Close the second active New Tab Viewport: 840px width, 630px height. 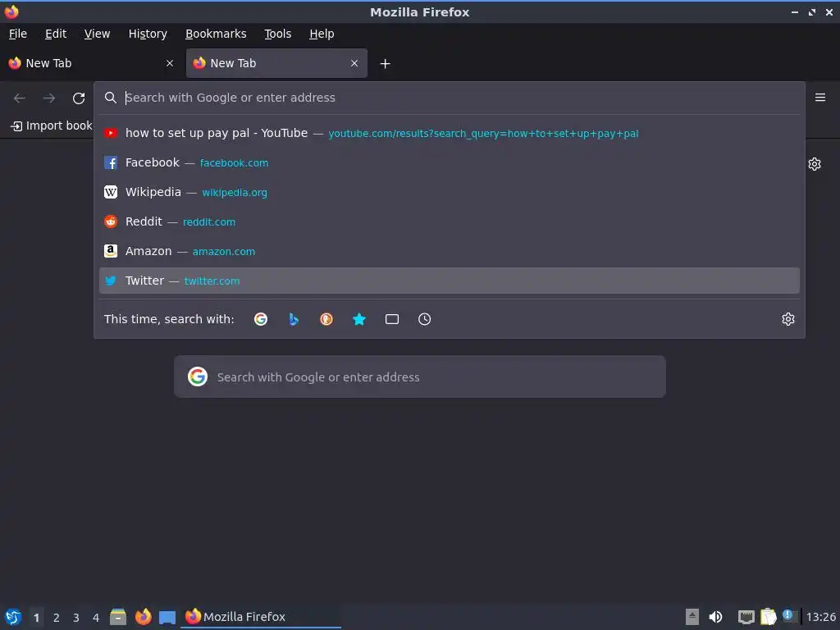pos(354,63)
